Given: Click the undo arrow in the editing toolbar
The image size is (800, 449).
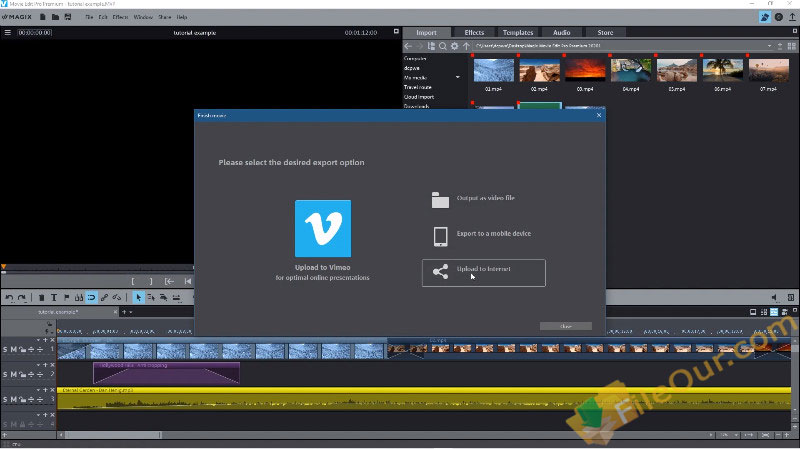Looking at the screenshot, I should tap(9, 297).
